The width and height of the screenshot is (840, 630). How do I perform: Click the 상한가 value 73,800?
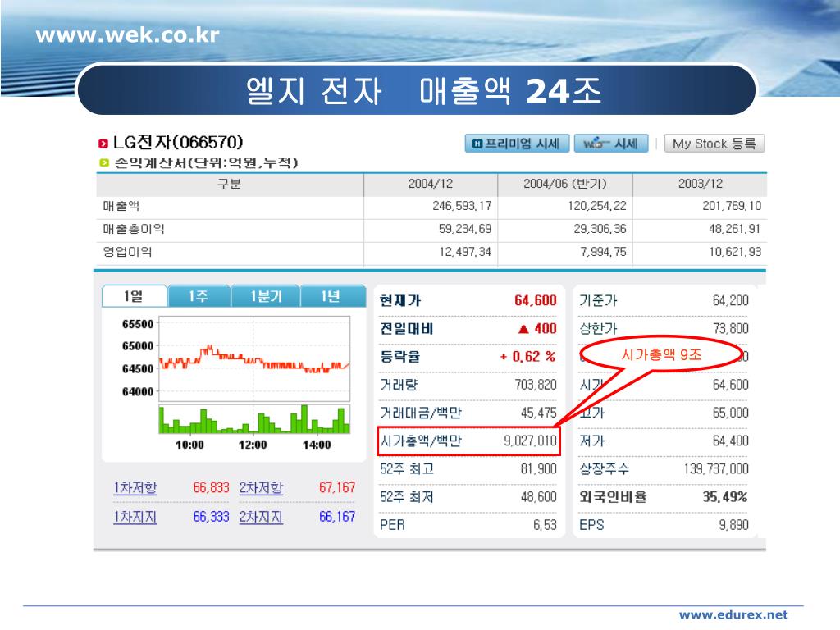point(731,328)
